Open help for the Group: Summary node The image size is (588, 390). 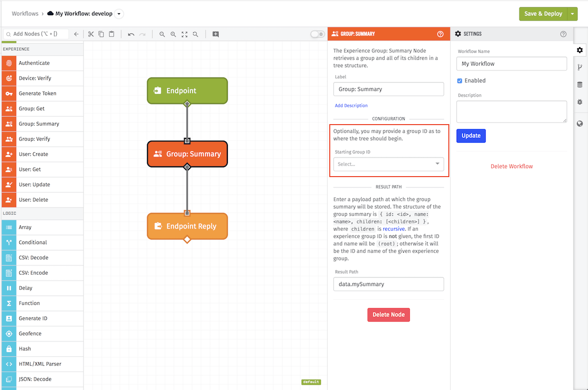(x=440, y=34)
